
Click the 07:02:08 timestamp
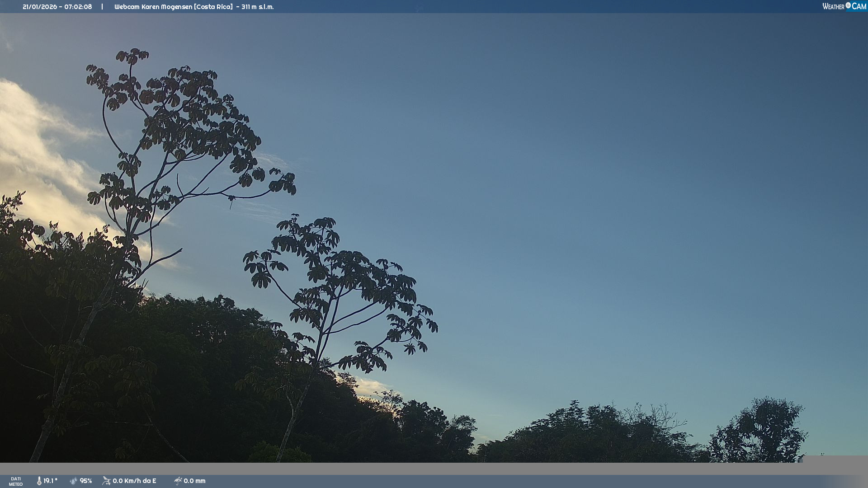(78, 7)
